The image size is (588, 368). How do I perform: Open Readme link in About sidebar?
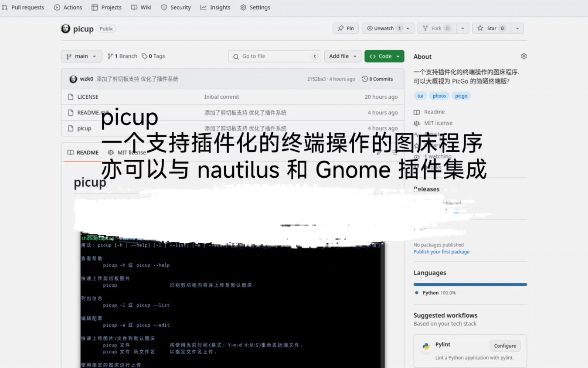(x=435, y=112)
